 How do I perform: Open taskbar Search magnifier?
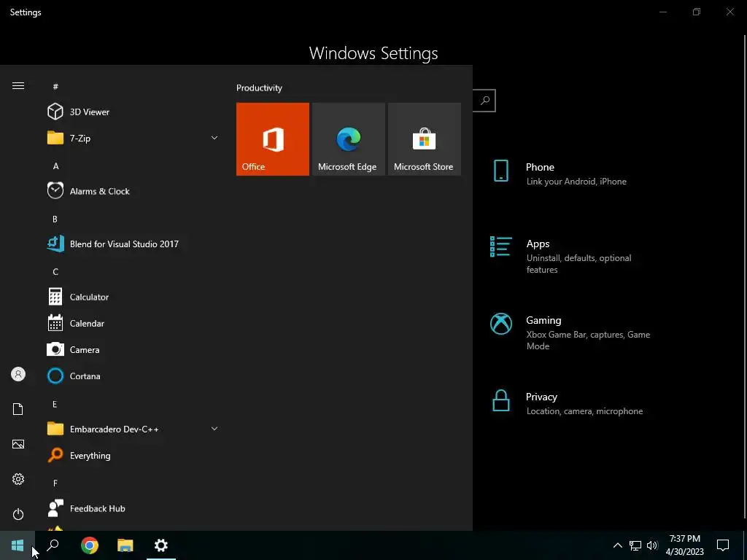(53, 545)
